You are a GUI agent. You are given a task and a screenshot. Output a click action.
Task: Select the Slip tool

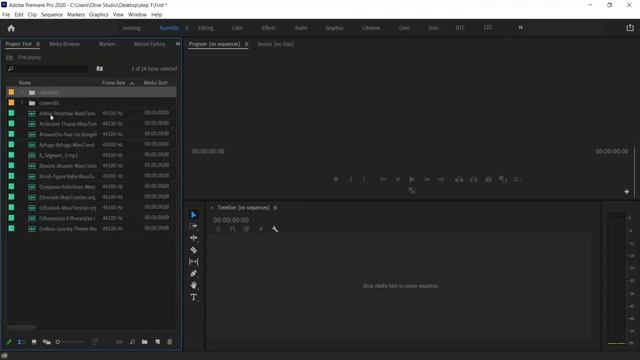[193, 262]
